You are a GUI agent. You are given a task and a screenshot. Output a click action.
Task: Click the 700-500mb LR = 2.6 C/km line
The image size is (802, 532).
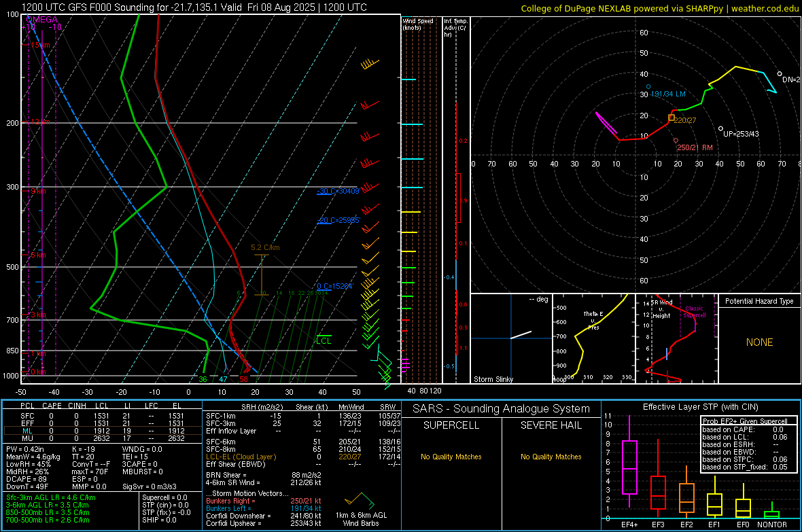[48, 520]
